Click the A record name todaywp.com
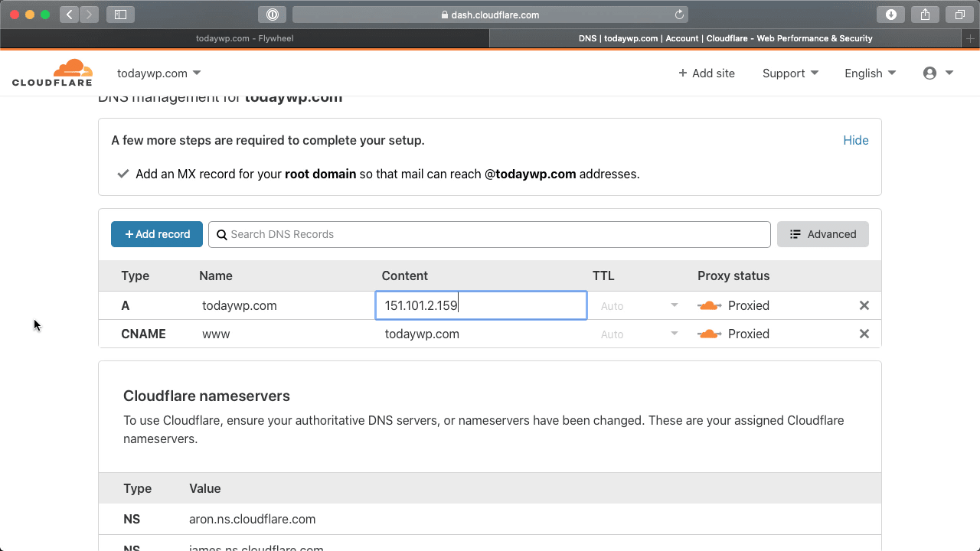 [x=240, y=305]
